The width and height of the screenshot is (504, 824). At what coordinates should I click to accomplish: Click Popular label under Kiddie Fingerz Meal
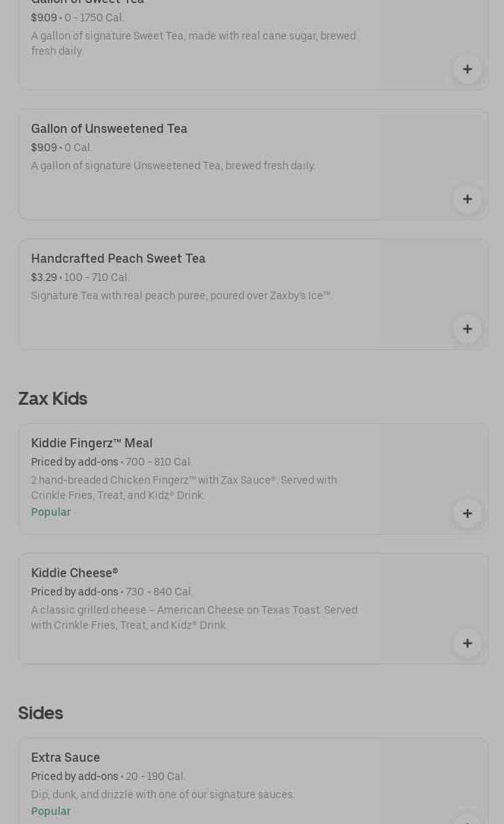[x=51, y=513]
